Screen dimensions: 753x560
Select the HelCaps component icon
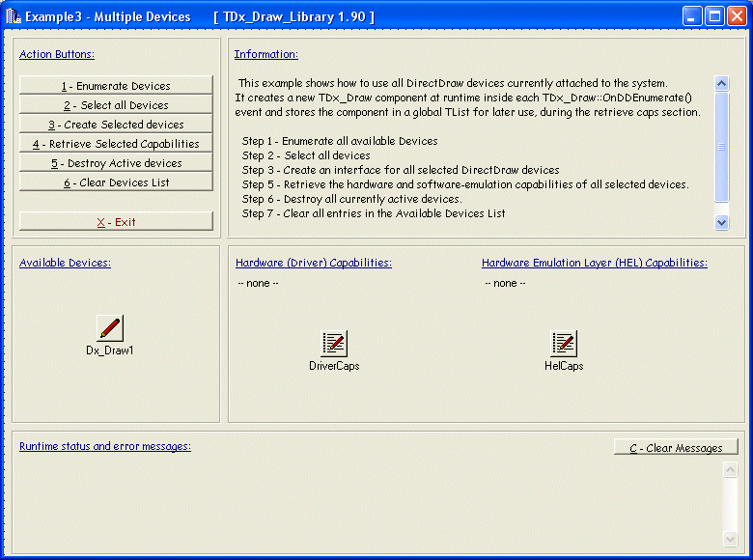click(x=564, y=343)
